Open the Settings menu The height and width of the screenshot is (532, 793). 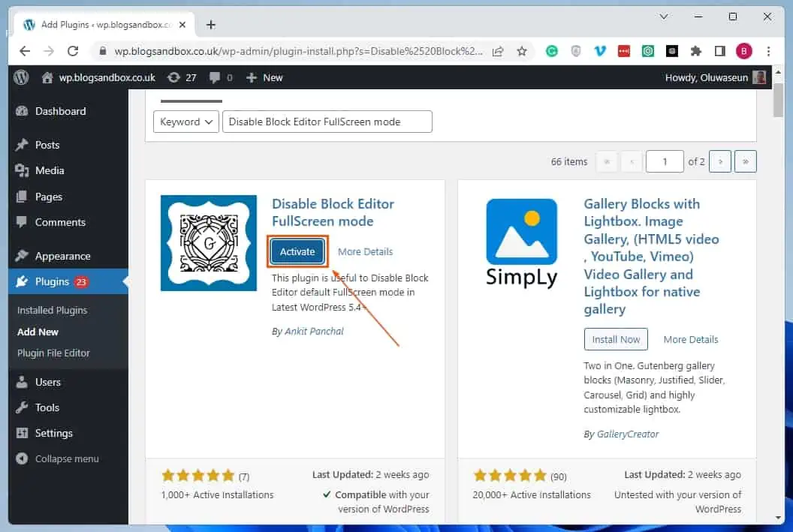[53, 433]
